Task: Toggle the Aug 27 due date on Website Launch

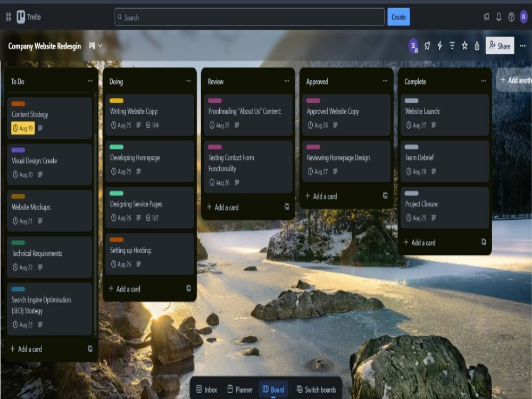Action: [417, 125]
